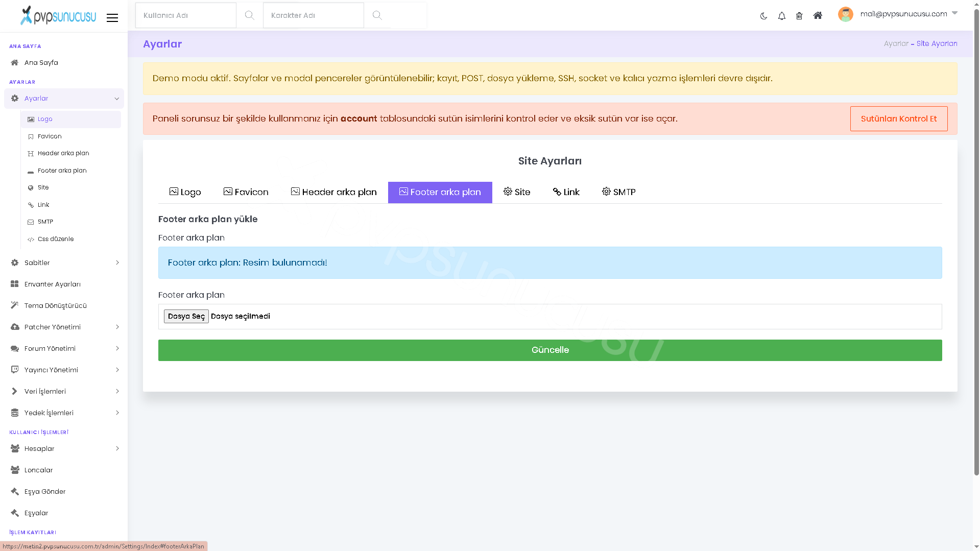Click the Dosya Seç file chooser

pos(186,316)
